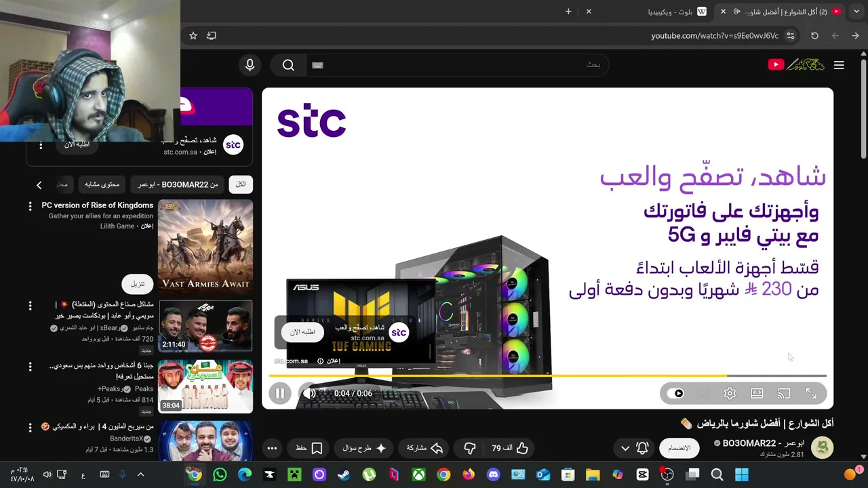Seek along the yellow ad progress bar
Image resolution: width=868 pixels, height=488 pixels.
[548, 375]
